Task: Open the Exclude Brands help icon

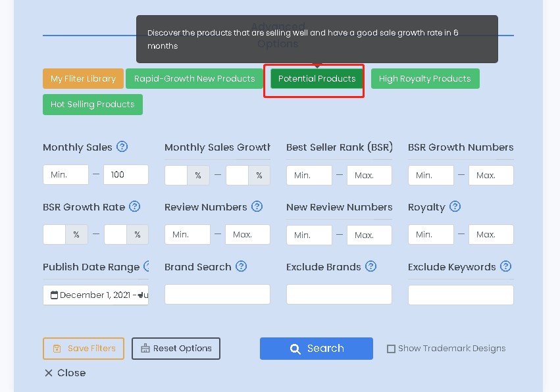Action: pos(370,266)
